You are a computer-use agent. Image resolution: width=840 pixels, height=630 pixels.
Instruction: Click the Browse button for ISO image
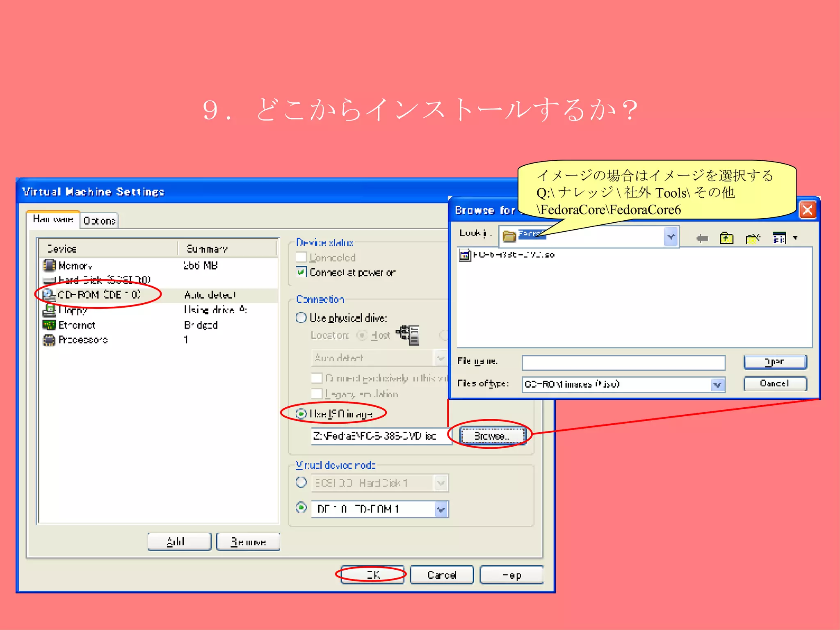(x=492, y=436)
